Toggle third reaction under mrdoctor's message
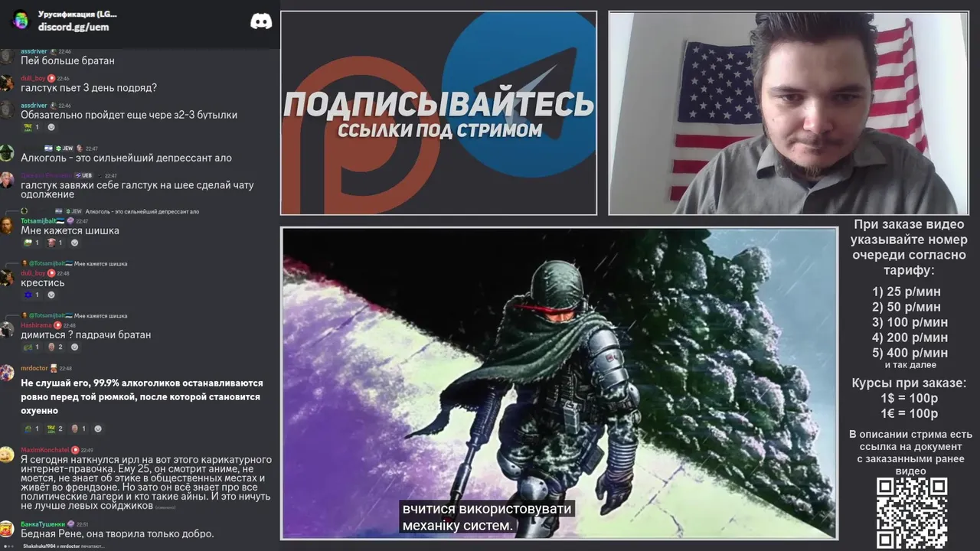The height and width of the screenshot is (551, 980). [78, 429]
